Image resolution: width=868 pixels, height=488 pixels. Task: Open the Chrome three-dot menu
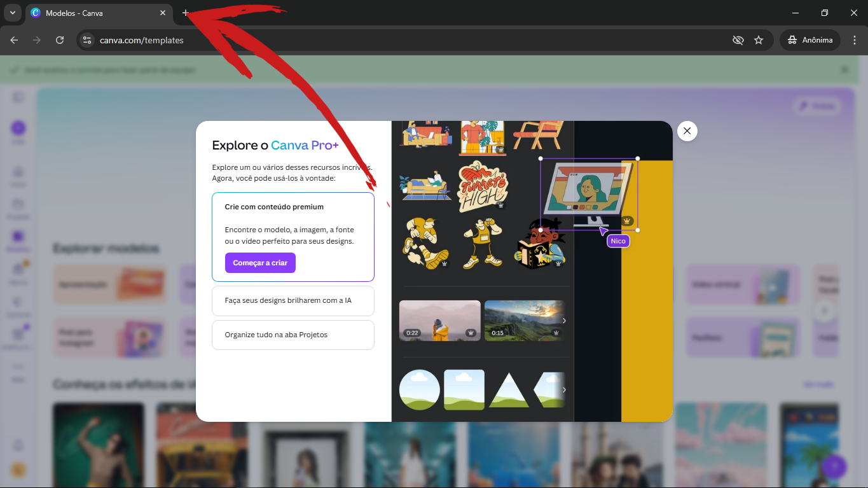[x=854, y=40]
